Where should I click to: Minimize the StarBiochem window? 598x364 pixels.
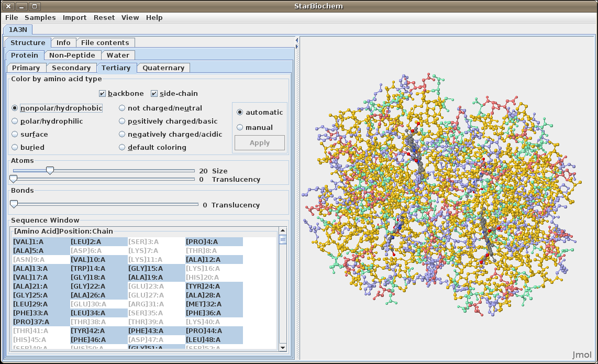[x=21, y=6]
